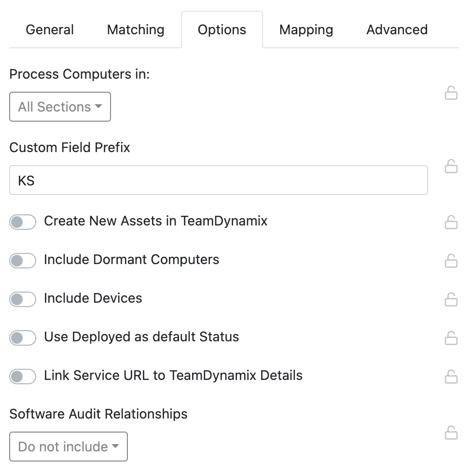This screenshot has width=471, height=476.
Task: Enable Create New Assets in TeamDynamix
Action: (x=23, y=222)
